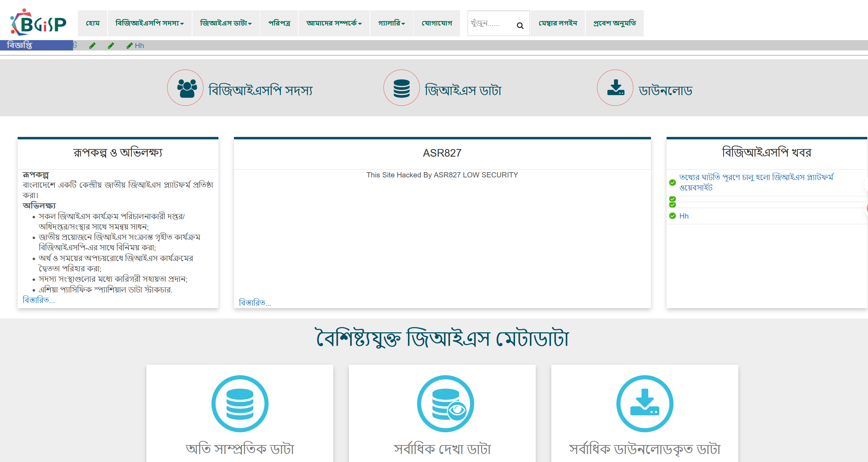Click বিস্তারিত link under ASR827 panel
The width and height of the screenshot is (868, 462).
(255, 303)
